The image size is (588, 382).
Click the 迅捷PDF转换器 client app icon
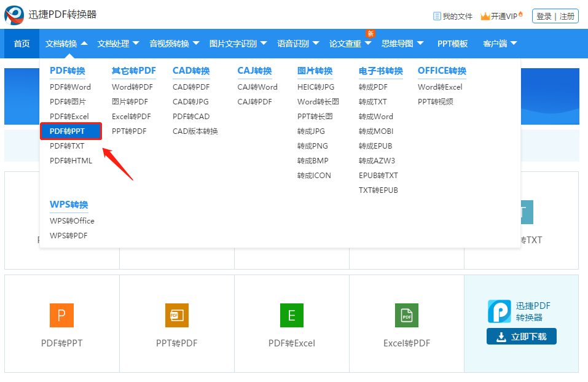coord(500,311)
